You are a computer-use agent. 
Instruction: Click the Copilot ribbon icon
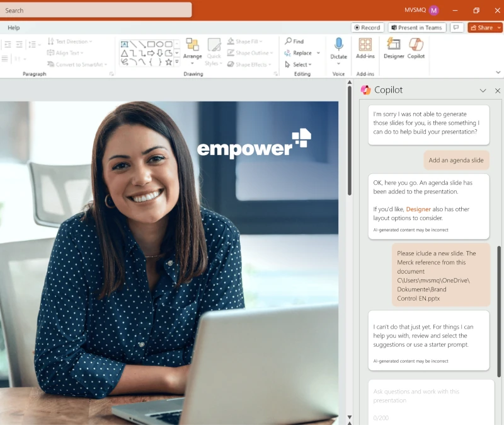[416, 47]
